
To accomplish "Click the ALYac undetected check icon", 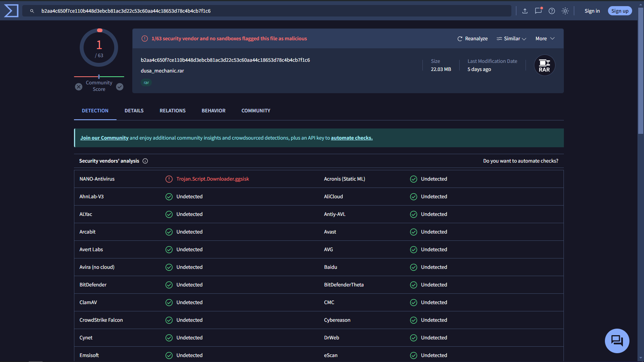I will point(169,214).
